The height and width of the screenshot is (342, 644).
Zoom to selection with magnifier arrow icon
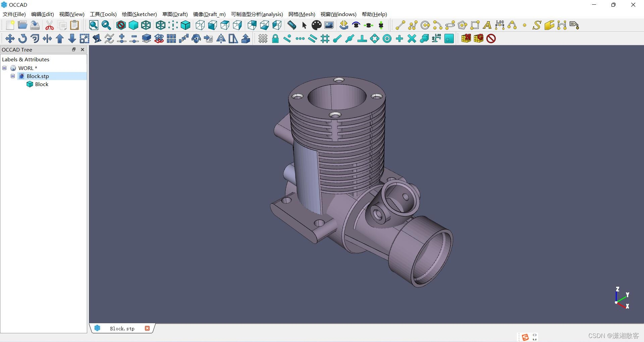(106, 25)
